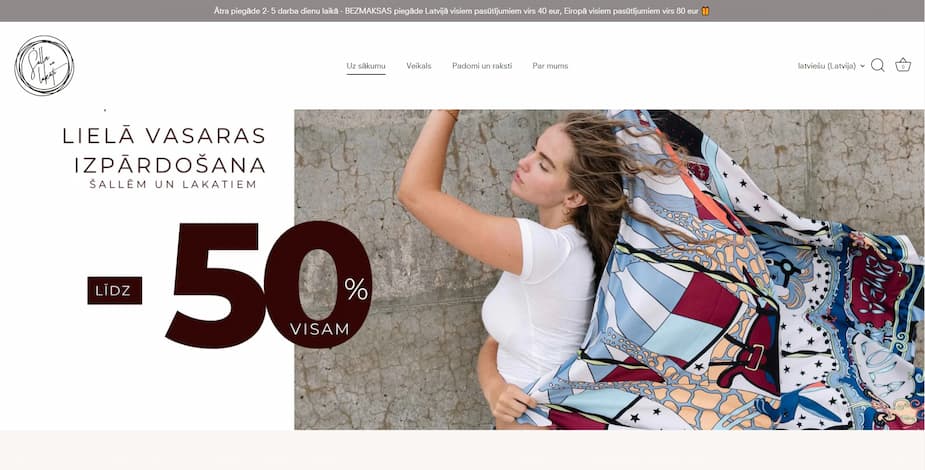Viewport: 925px width, 470px height.
Task: Expand the latviešu (Latvija) language selector
Action: click(x=831, y=66)
